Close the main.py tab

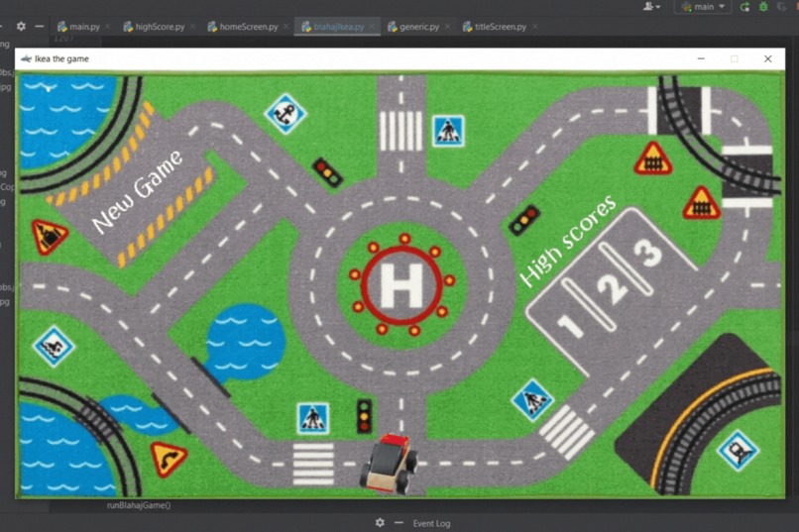(x=107, y=27)
